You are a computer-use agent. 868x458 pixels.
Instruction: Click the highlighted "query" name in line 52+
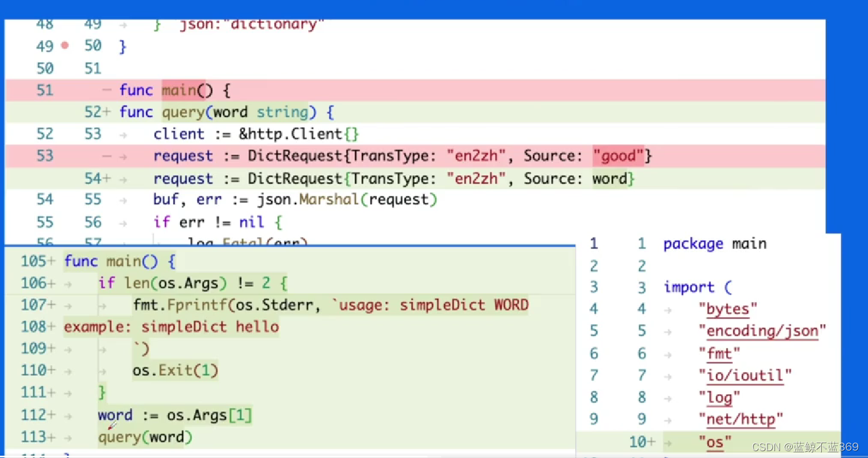[x=183, y=112]
